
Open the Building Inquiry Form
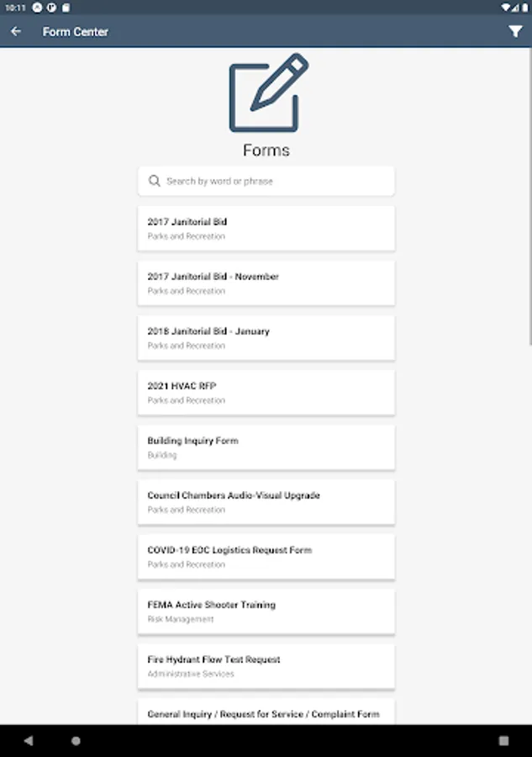(x=266, y=447)
